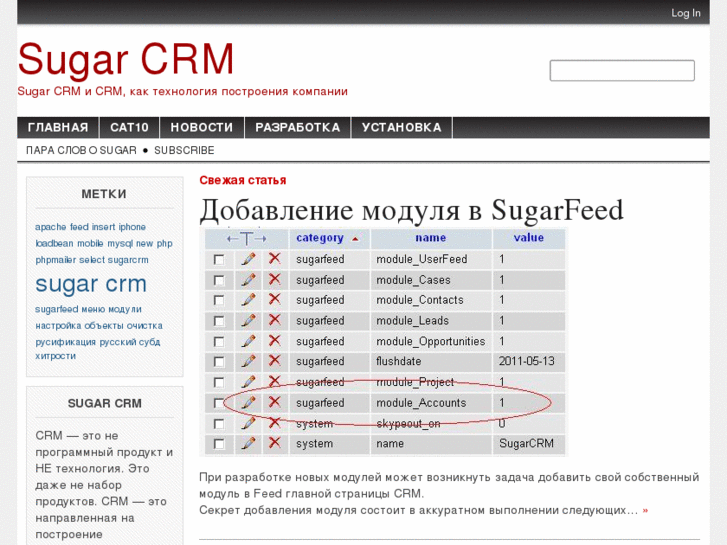The image size is (727, 545).
Task: Delete red X for system name row
Action: (274, 442)
